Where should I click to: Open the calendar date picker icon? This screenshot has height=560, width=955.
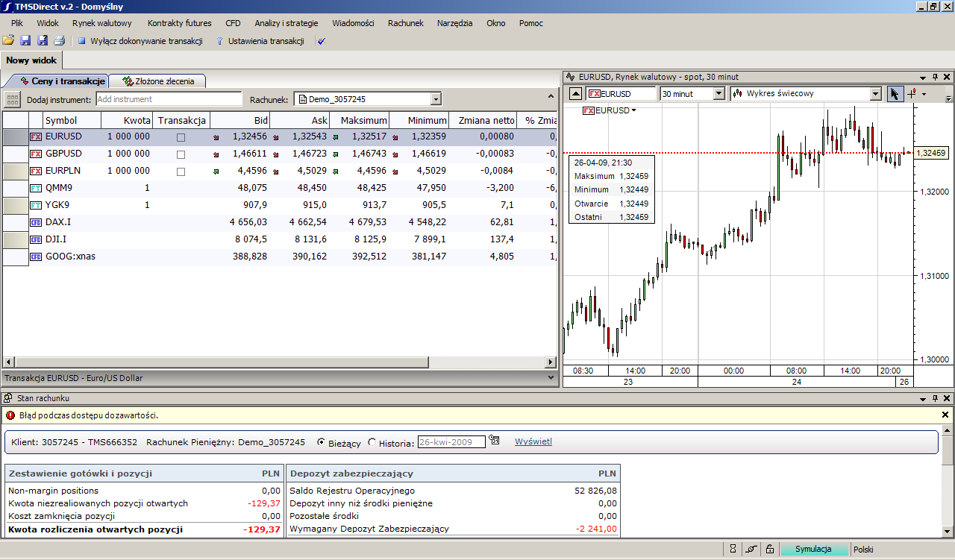tap(495, 441)
